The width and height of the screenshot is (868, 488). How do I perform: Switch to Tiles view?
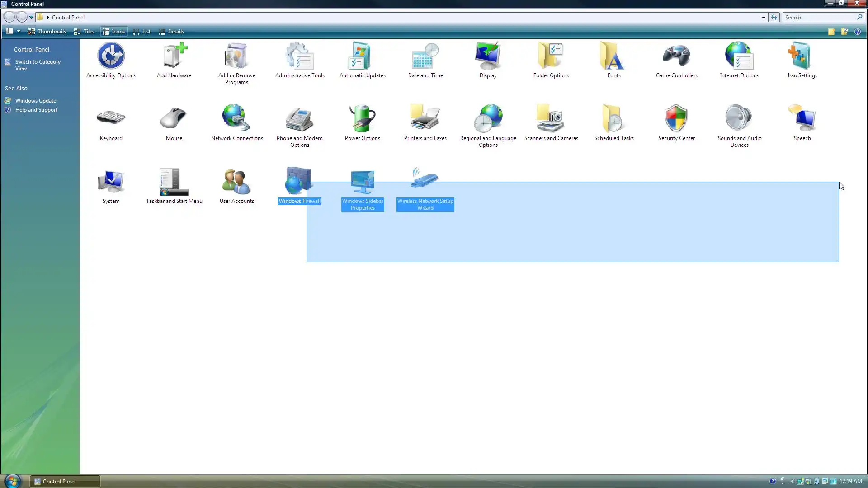tap(85, 32)
